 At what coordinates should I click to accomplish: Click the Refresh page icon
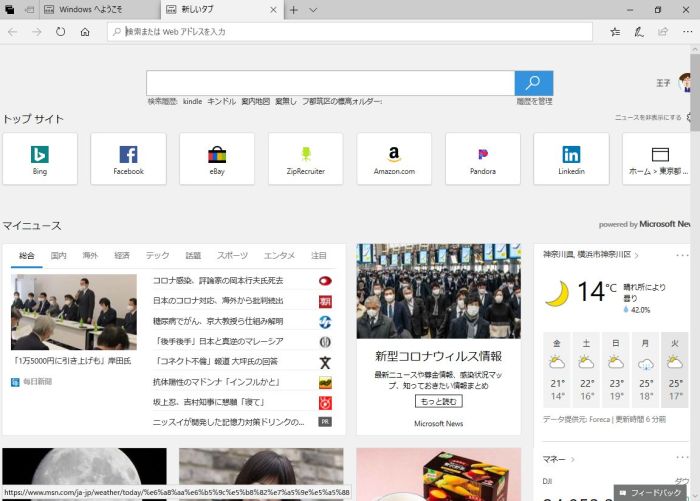click(x=61, y=32)
